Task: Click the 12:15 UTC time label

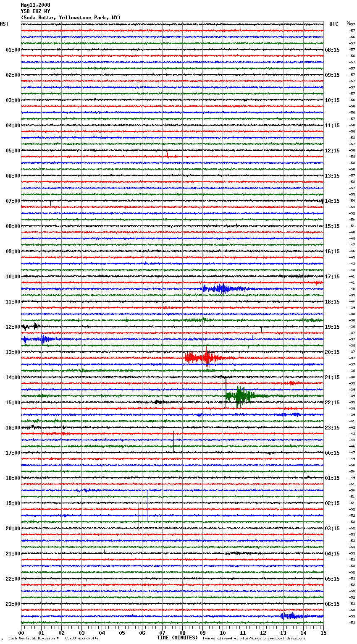Action: 332,151
